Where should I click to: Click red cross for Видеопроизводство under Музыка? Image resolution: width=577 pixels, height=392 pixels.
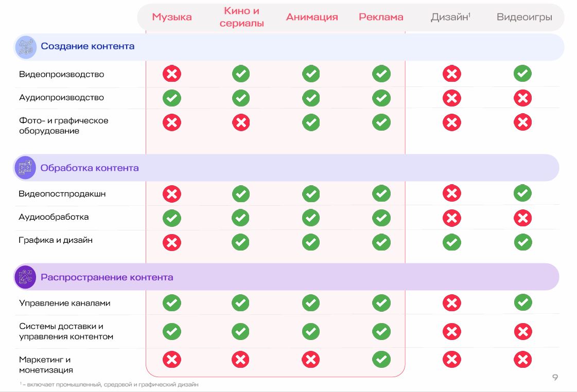(172, 74)
